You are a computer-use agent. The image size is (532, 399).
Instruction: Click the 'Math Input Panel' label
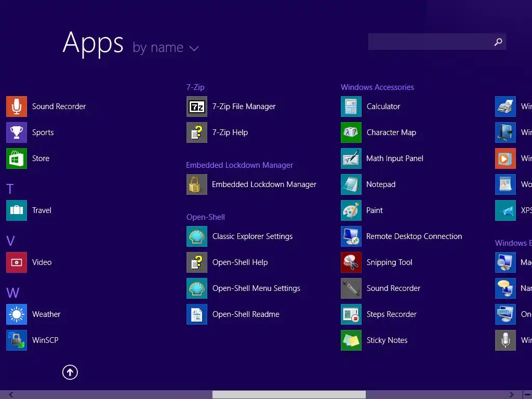tap(395, 158)
